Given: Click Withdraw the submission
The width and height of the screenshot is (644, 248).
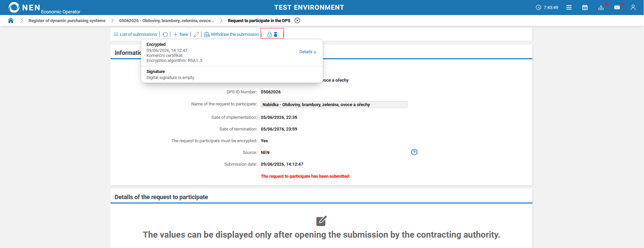Looking at the screenshot, I should [232, 34].
